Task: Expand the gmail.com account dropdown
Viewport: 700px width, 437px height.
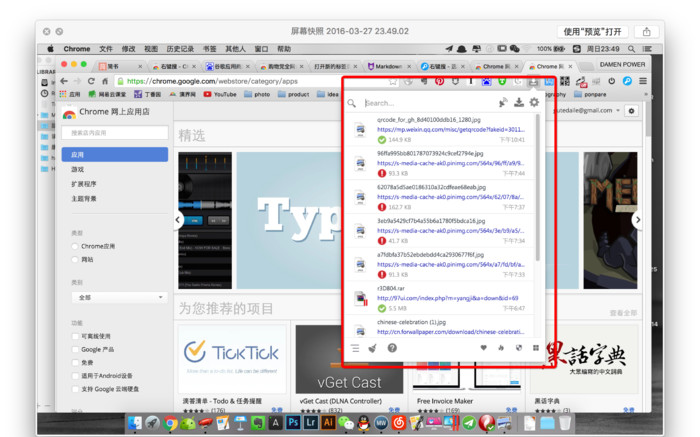Action: [618, 110]
